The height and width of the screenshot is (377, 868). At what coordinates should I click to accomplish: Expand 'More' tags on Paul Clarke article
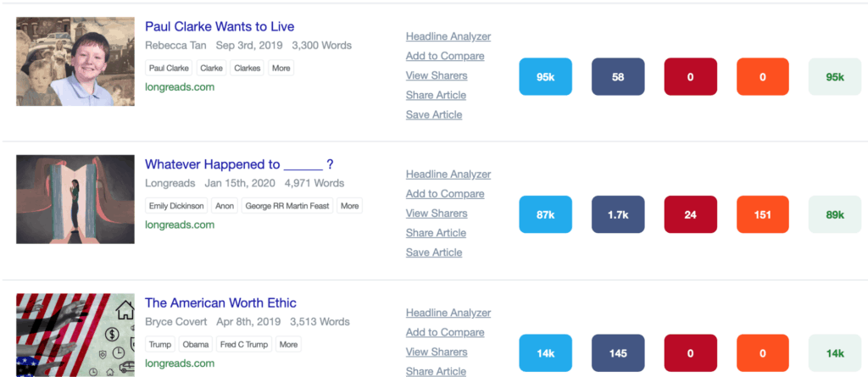281,68
